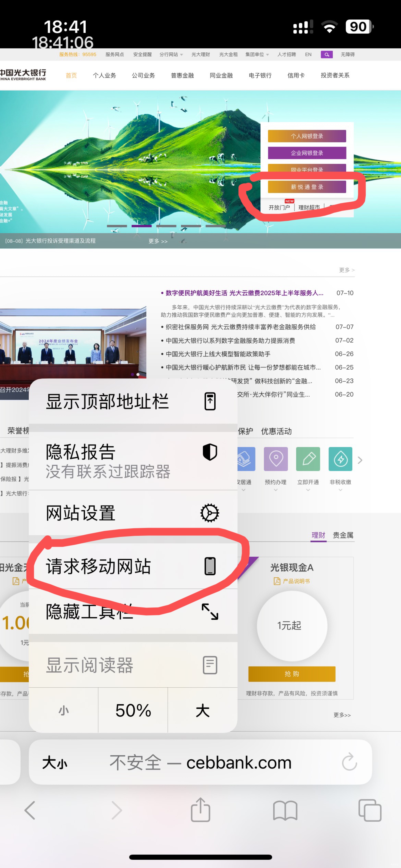The width and height of the screenshot is (401, 868).
Task: Select 请求移动网站 menu item
Action: tap(133, 566)
